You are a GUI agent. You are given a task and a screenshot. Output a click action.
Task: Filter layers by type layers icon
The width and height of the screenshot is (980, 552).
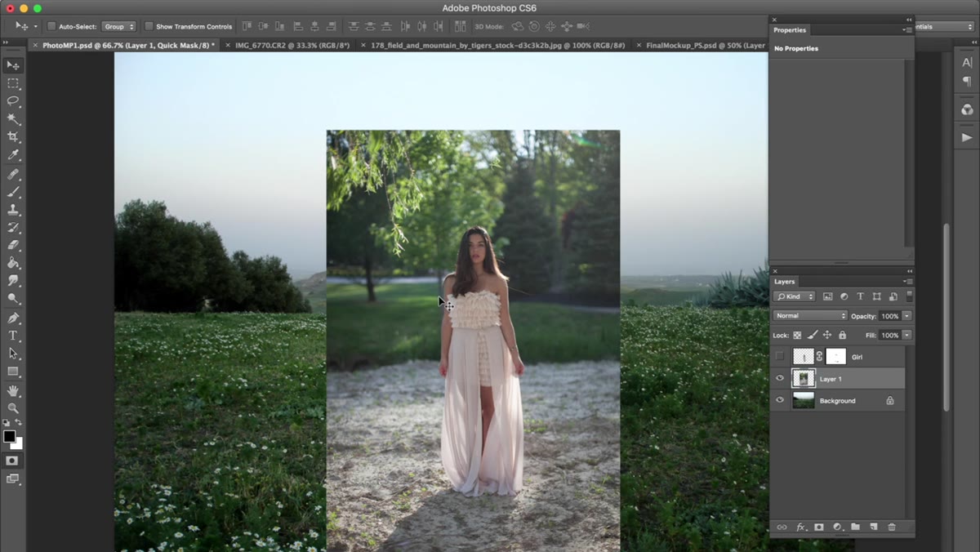pos(860,296)
